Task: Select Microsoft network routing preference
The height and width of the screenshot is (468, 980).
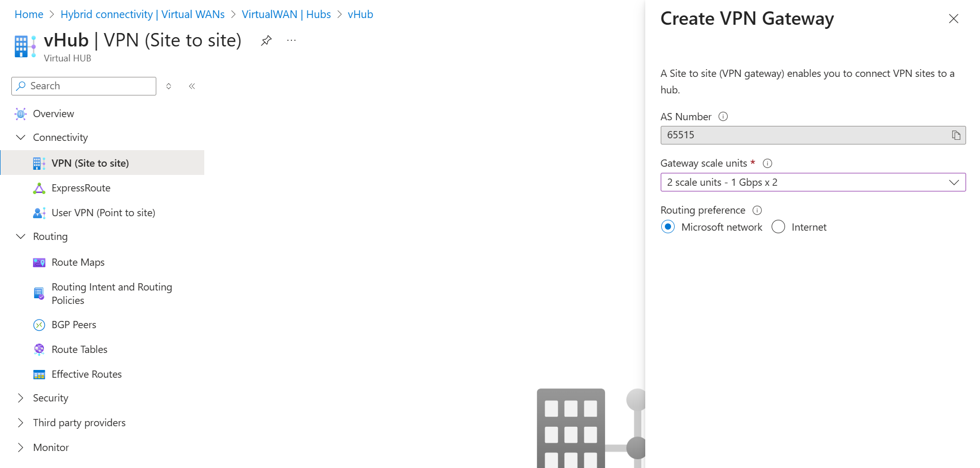Action: click(668, 227)
